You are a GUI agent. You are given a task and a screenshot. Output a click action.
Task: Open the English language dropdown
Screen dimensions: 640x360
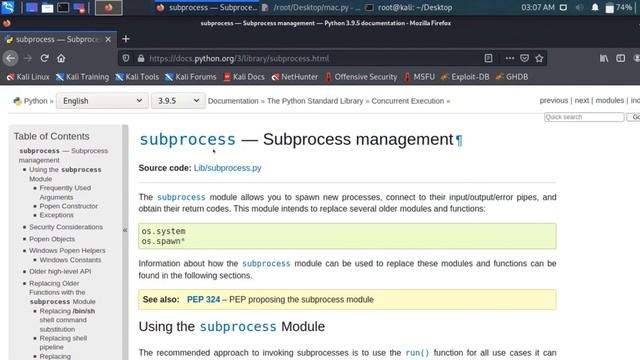pyautogui.click(x=102, y=101)
